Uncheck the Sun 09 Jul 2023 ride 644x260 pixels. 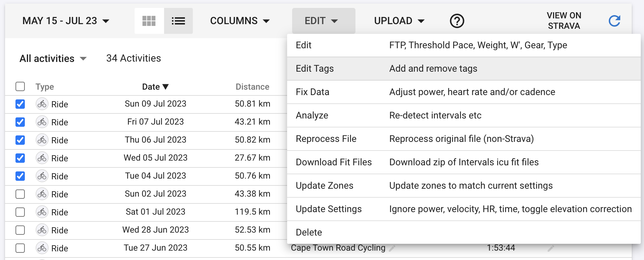(20, 104)
